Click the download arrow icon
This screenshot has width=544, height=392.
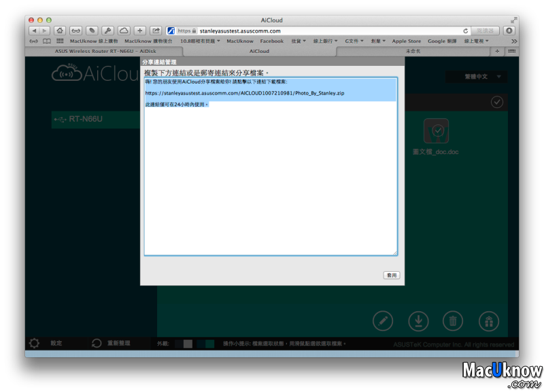point(418,320)
